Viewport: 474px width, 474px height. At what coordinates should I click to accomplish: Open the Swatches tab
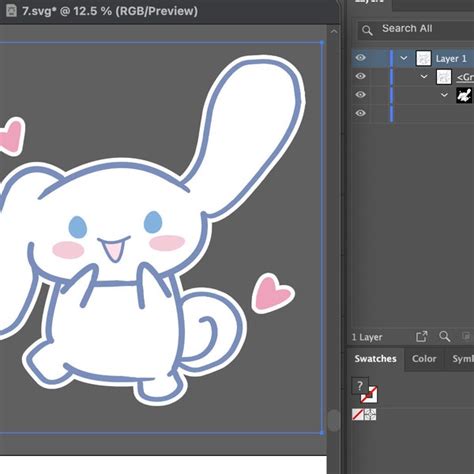pyautogui.click(x=376, y=359)
